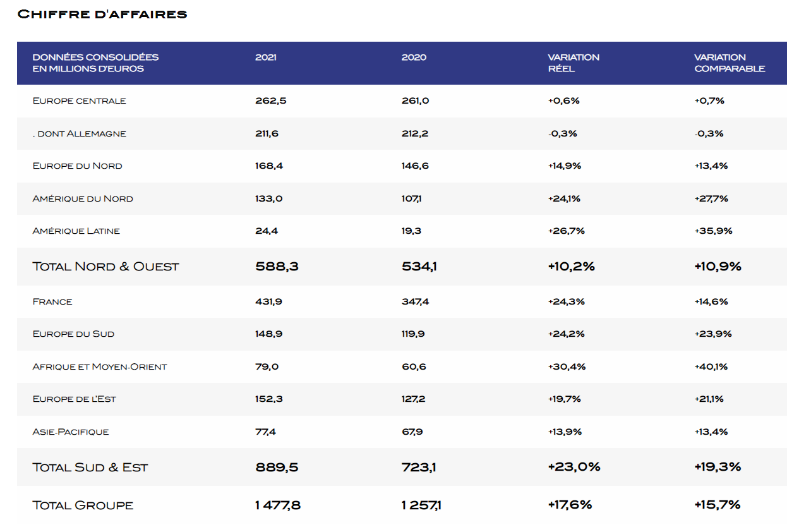Image resolution: width=787 pixels, height=532 pixels.
Task: Click the Total Sud & Est row label
Action: click(x=90, y=468)
